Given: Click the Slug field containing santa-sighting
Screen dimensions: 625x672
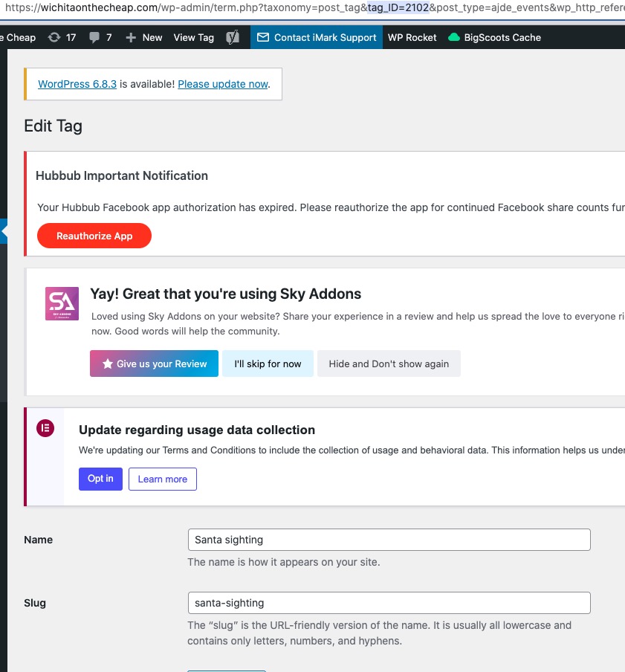Looking at the screenshot, I should click(389, 603).
